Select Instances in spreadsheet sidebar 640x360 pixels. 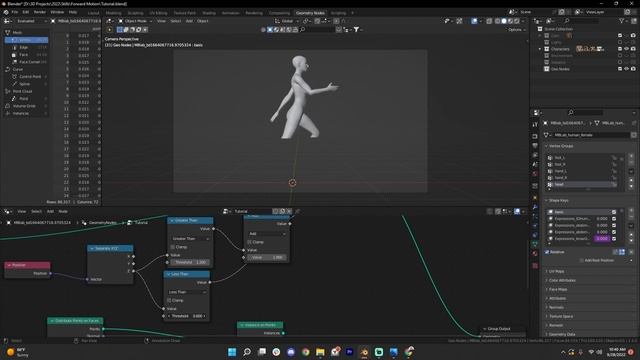point(27,113)
